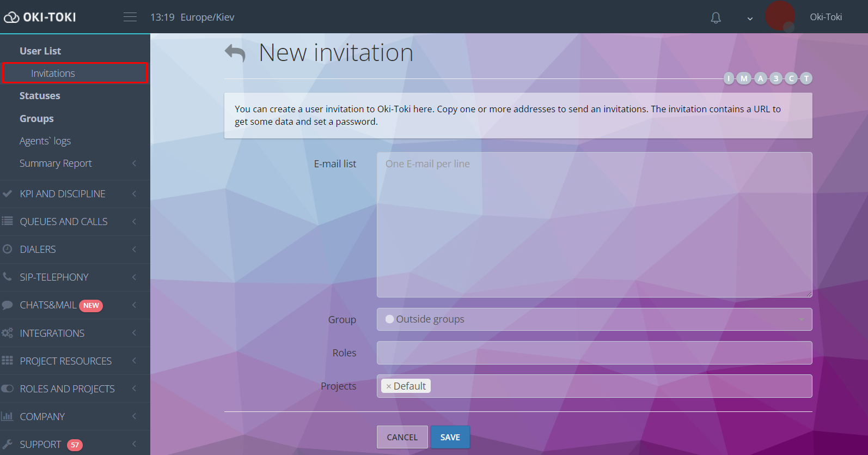Toggle the hamburger sidebar menu
868x455 pixels.
(x=130, y=17)
